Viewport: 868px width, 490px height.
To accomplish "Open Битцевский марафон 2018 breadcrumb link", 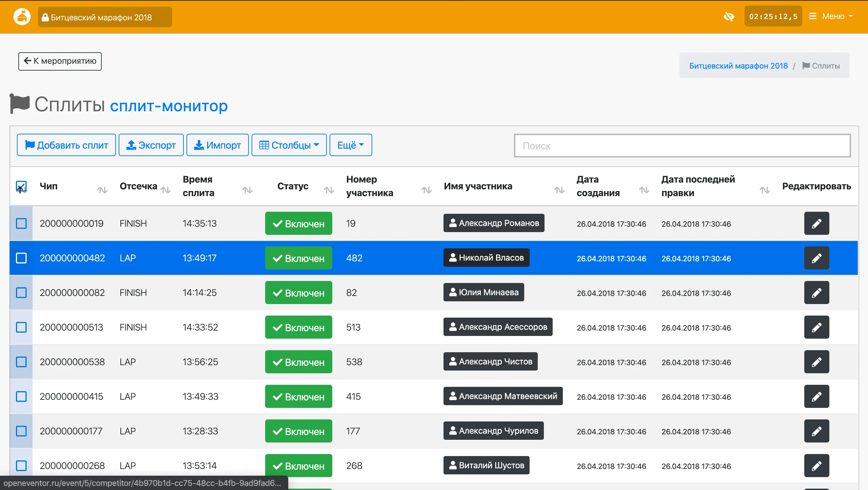I will click(x=738, y=66).
